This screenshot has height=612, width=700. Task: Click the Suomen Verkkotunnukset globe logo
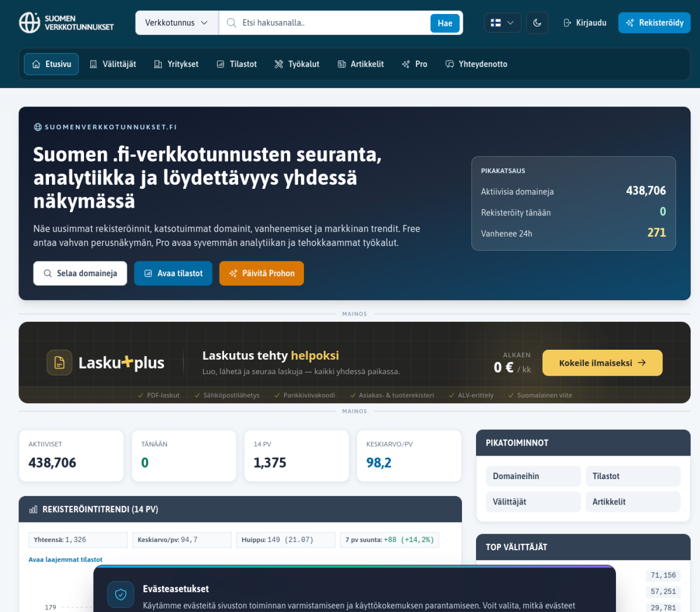[29, 22]
